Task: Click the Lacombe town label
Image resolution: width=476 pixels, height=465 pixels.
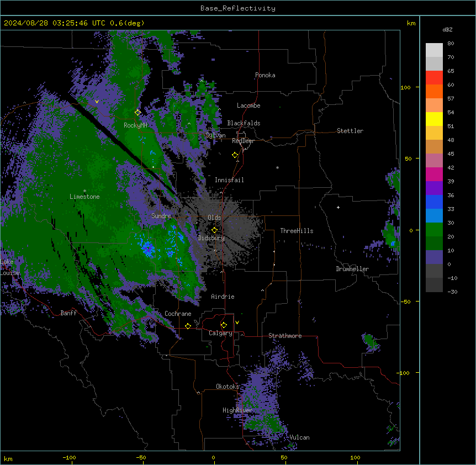Action: [248, 105]
